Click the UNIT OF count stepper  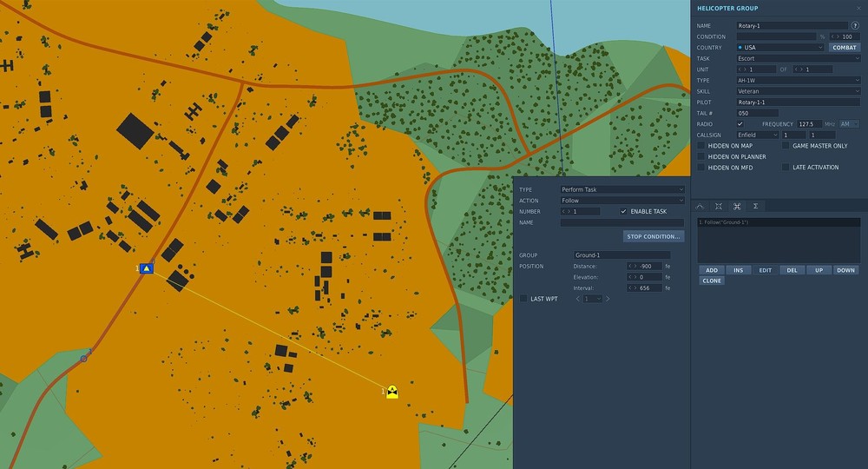pyautogui.click(x=812, y=69)
